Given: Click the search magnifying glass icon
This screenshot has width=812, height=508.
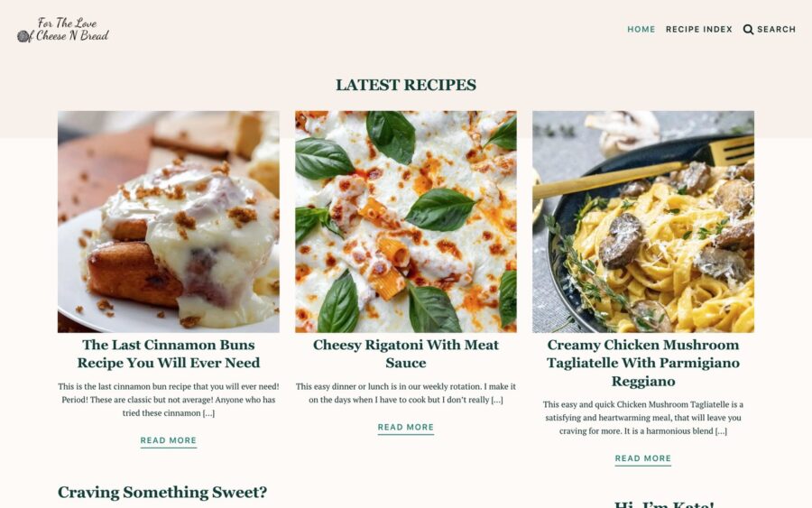Looking at the screenshot, I should [x=748, y=30].
